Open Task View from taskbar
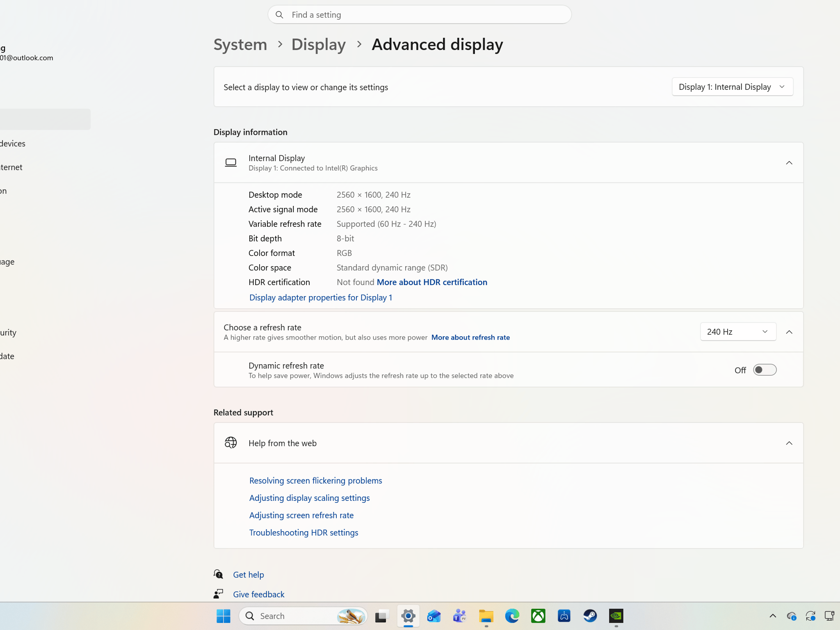Image resolution: width=840 pixels, height=630 pixels. pos(381,616)
